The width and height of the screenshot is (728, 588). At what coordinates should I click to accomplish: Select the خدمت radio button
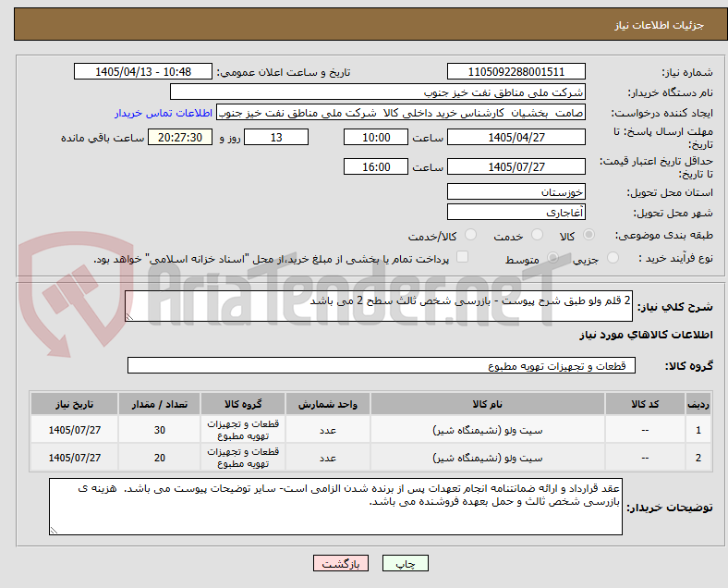tap(537, 235)
